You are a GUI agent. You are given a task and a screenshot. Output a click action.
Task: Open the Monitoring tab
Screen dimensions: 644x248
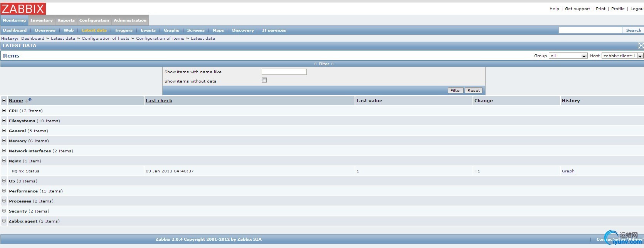tap(14, 20)
